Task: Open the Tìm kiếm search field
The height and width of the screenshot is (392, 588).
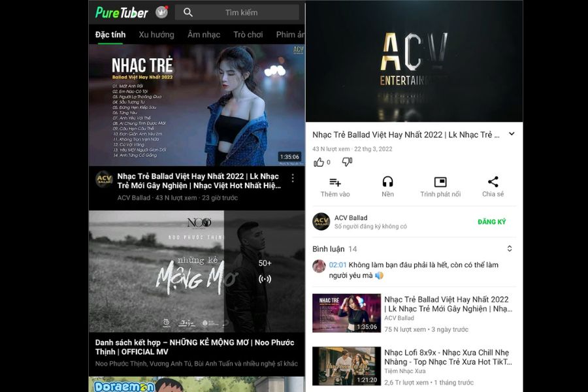Action: 237,12
